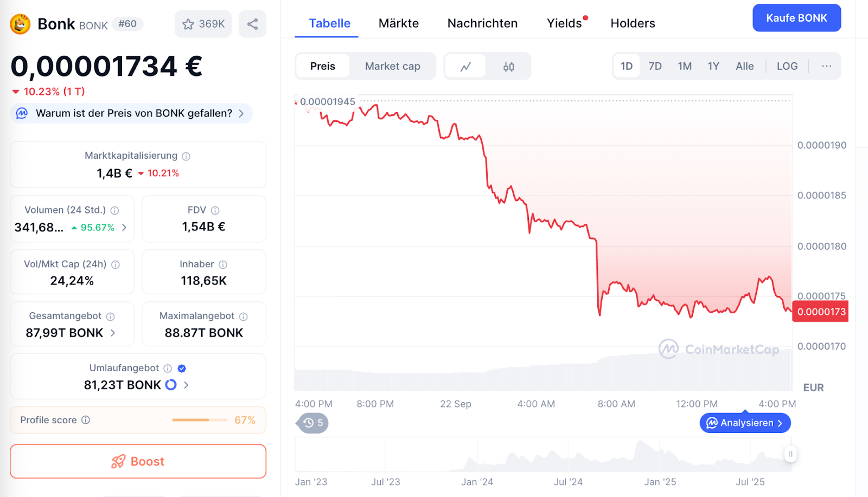The image size is (868, 497).
Task: Open the chart history events badge
Action: (314, 423)
